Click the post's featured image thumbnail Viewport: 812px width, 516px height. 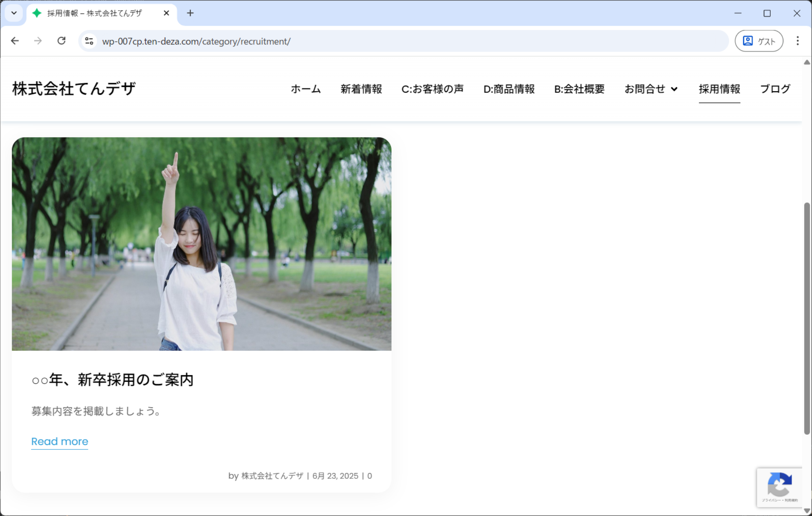201,244
